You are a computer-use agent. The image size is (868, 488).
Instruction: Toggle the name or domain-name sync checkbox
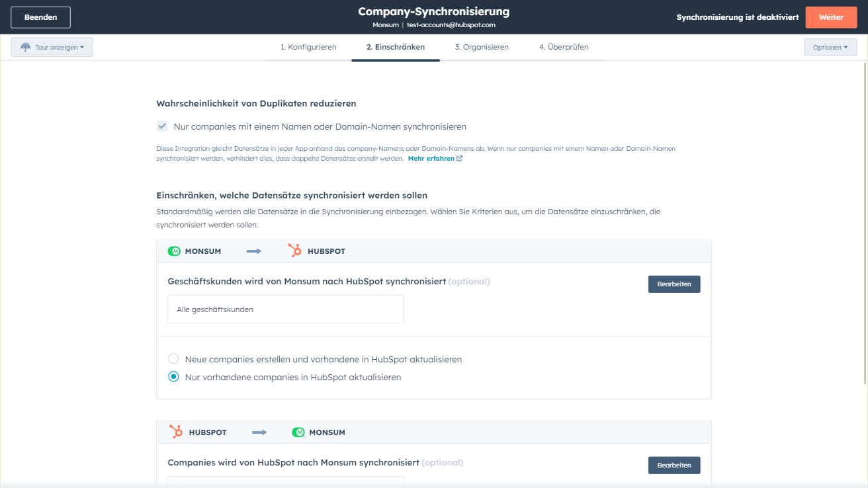pyautogui.click(x=162, y=126)
